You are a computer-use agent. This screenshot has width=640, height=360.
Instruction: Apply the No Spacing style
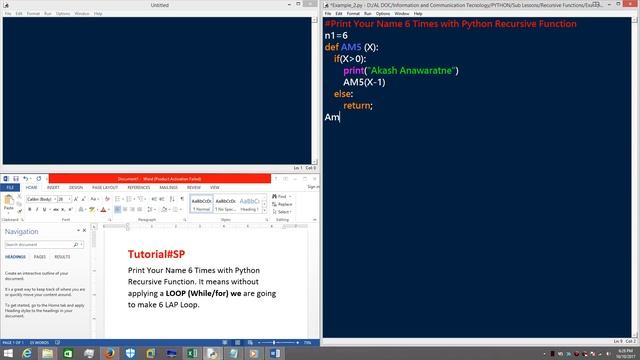(x=226, y=204)
